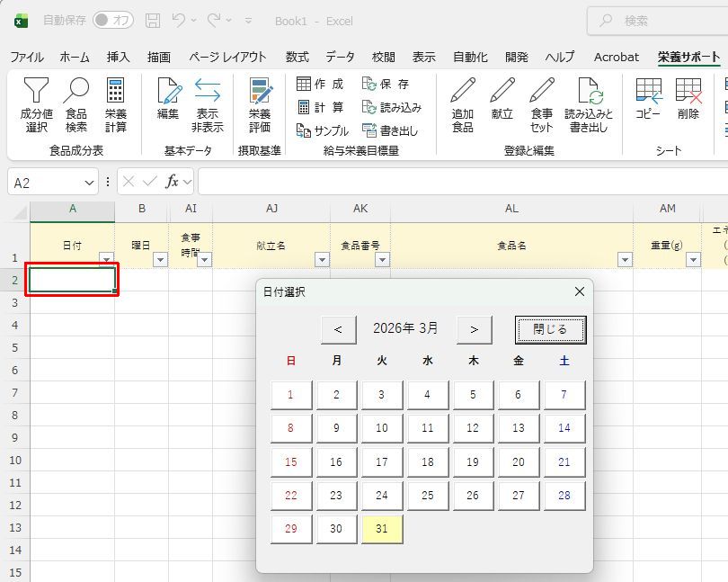The width and height of the screenshot is (728, 582).
Task: Click the sheet コピー tool
Action: [648, 99]
